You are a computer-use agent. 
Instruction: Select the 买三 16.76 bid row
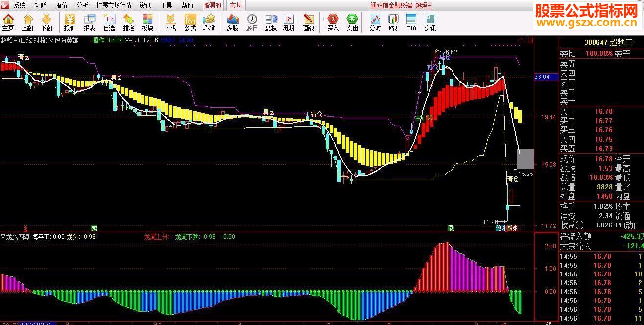tap(601, 130)
